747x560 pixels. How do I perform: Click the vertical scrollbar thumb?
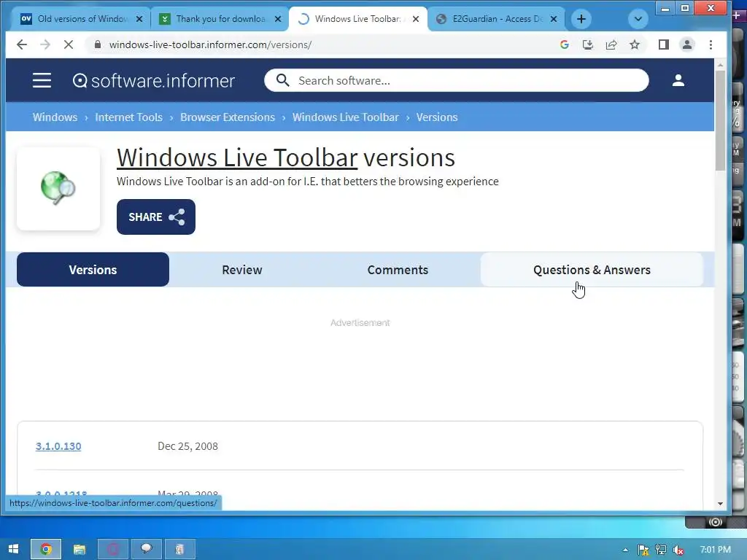pos(720,120)
